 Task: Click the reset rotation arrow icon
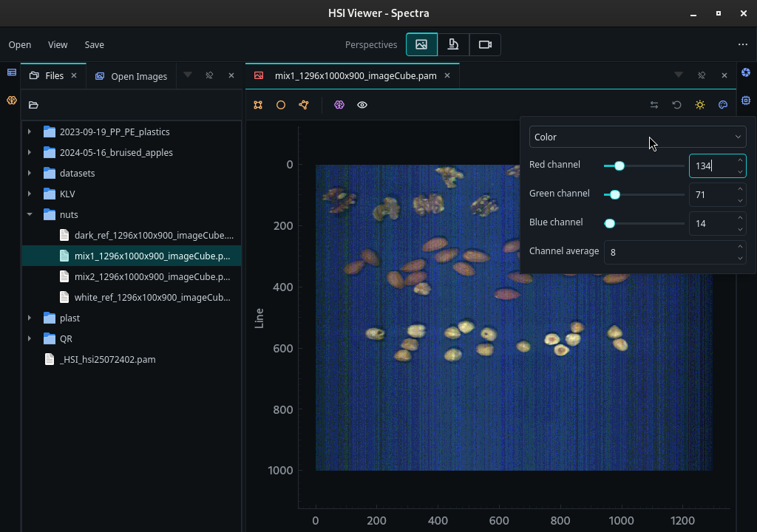[677, 105]
